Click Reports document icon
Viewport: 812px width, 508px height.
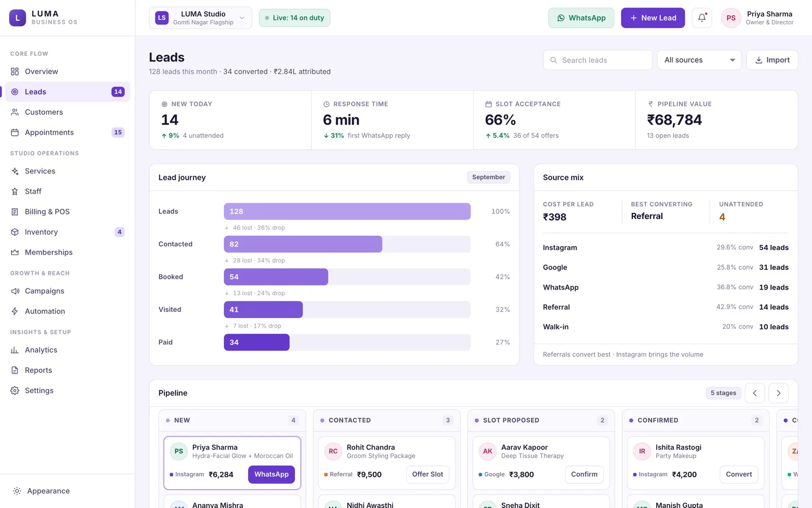[15, 370]
